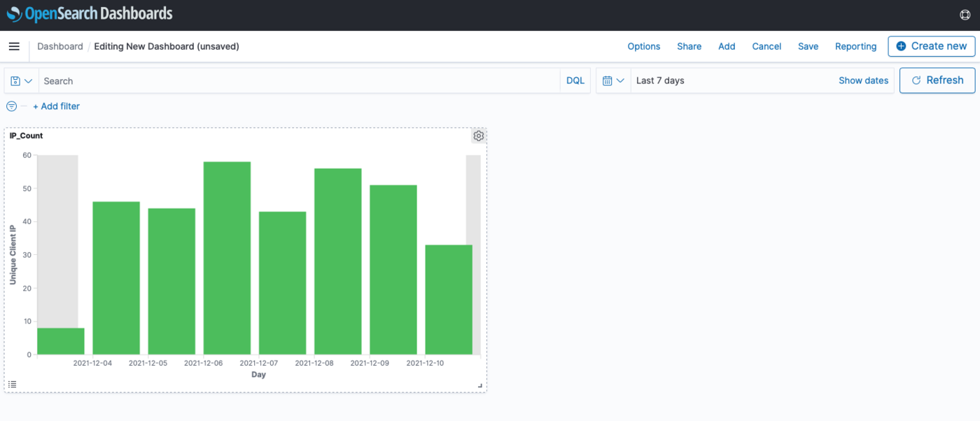Open the Reporting menu
Screen dimensions: 980x421
point(855,46)
